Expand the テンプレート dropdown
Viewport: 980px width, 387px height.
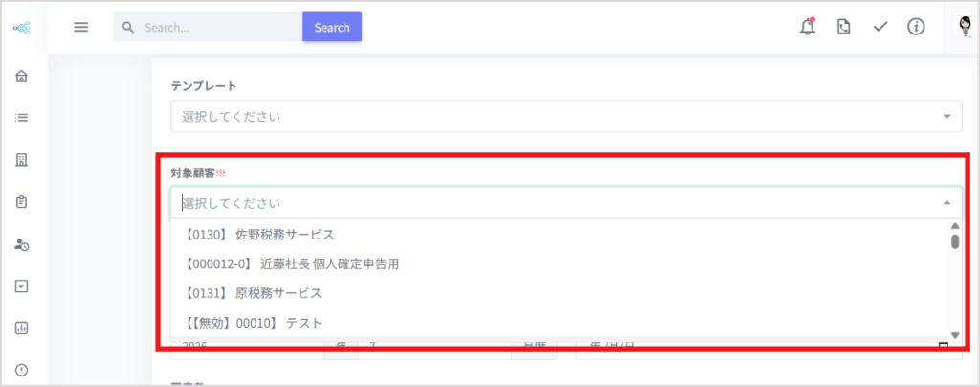[x=567, y=116]
